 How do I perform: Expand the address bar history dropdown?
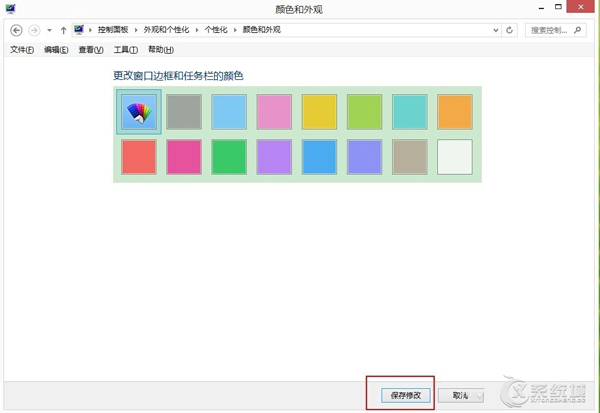click(496, 30)
